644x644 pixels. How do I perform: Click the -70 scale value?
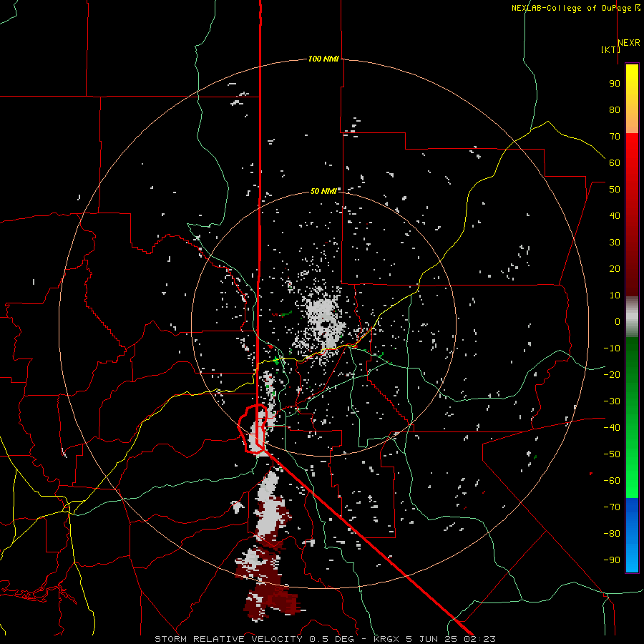pos(612,507)
